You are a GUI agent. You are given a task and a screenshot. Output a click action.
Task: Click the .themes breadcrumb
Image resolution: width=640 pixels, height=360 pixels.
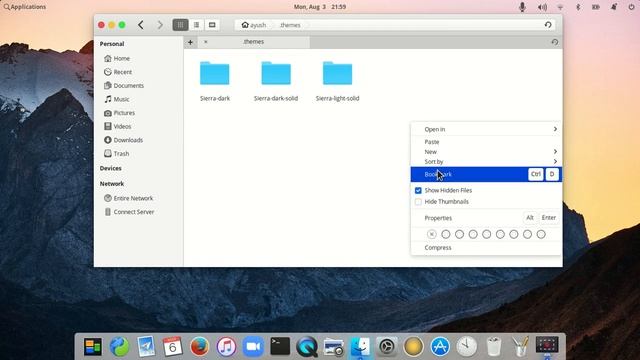(x=290, y=25)
